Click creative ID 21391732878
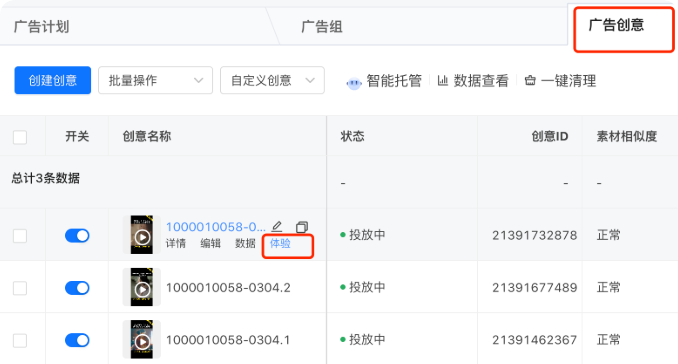This screenshot has width=678, height=364. click(535, 236)
